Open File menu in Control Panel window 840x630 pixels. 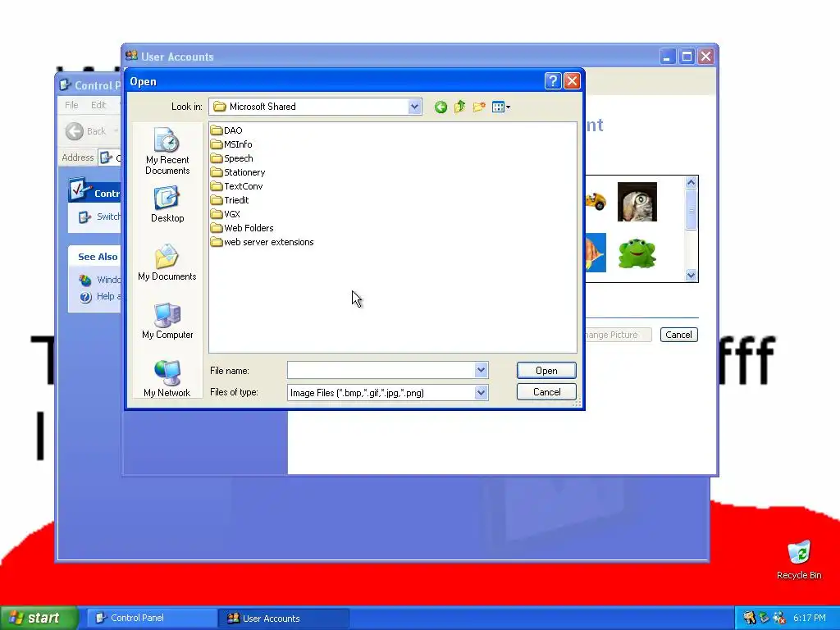pos(71,105)
